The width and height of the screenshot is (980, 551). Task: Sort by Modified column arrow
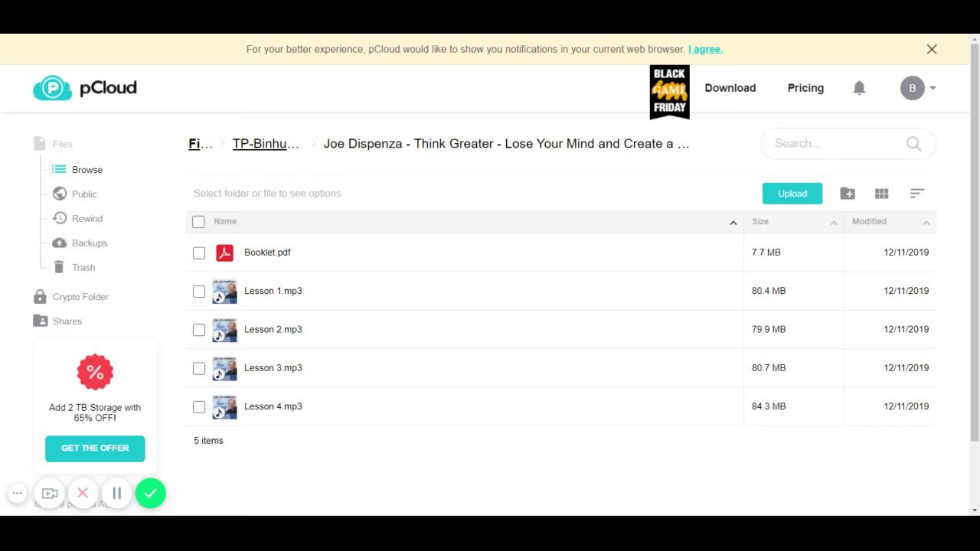[926, 223]
